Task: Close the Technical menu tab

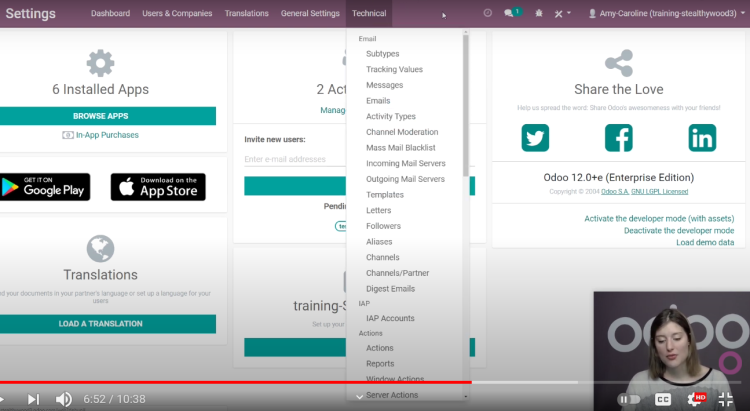Action: pos(369,13)
